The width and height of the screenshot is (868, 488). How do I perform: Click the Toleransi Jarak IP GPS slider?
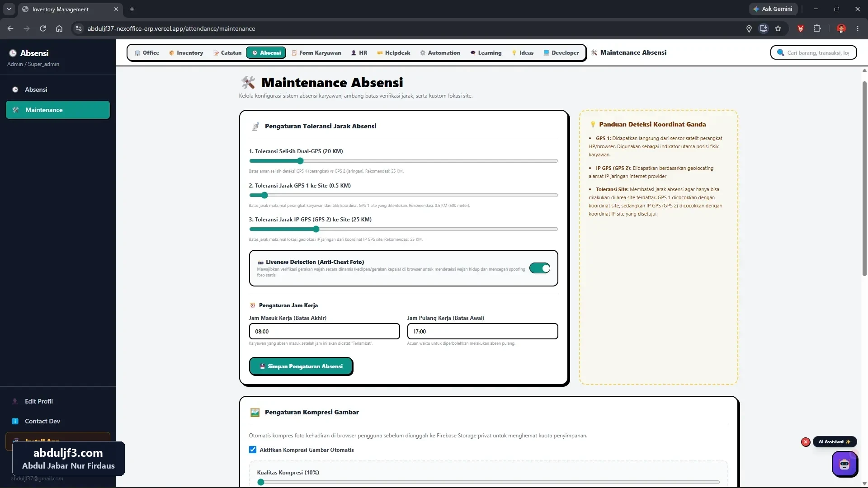click(x=403, y=229)
